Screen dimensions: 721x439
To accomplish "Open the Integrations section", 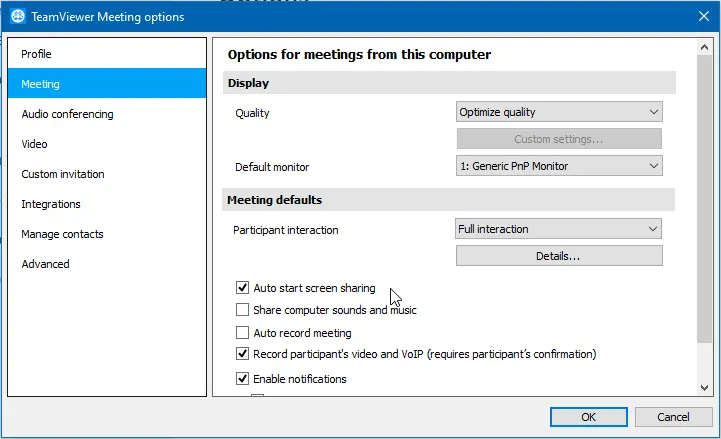I will click(107, 204).
